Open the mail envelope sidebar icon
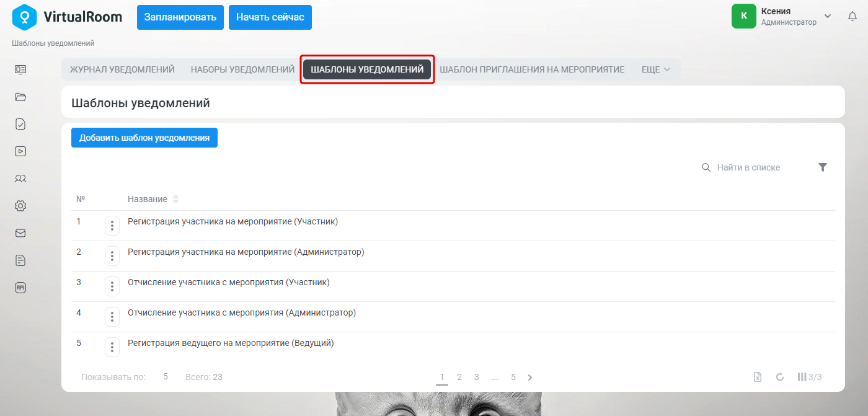 (x=20, y=233)
